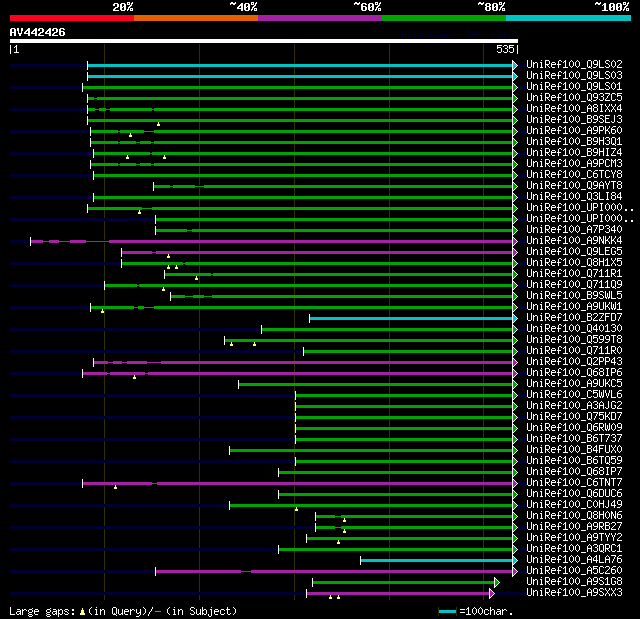Open the UniRef100_A9NKK4 hit
The image size is (640, 619).
click(x=574, y=241)
